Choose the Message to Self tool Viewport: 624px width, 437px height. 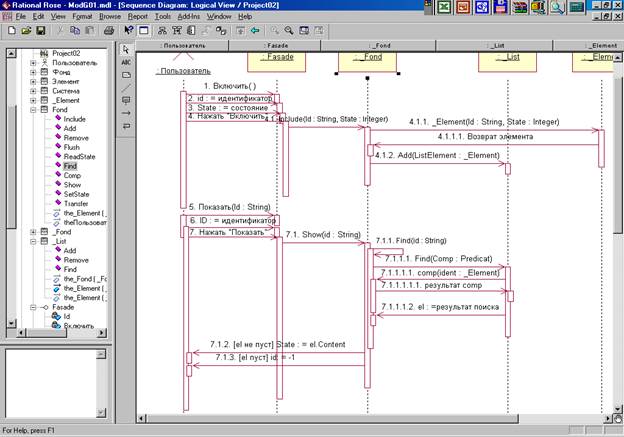click(125, 126)
